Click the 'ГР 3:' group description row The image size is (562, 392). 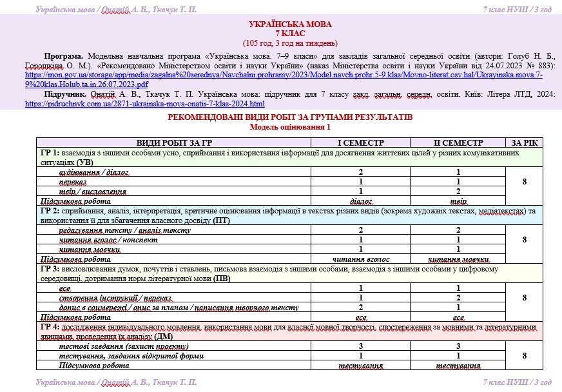click(289, 273)
